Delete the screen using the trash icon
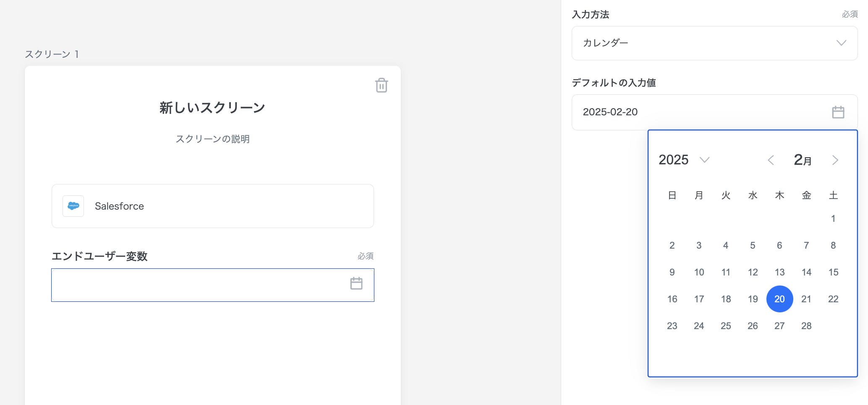 coord(381,85)
